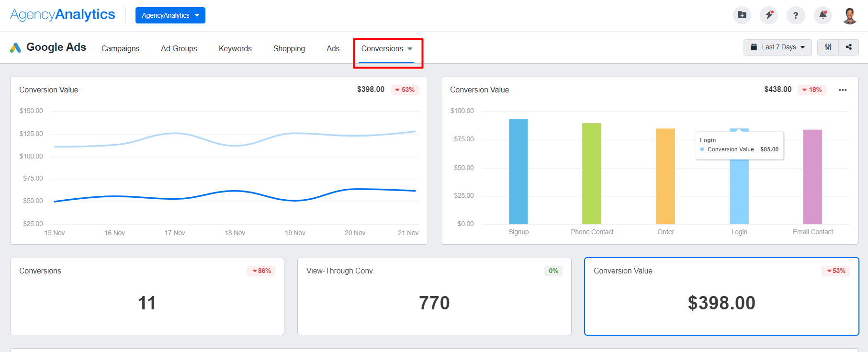868x352 pixels.
Task: Switch to the Campaigns tab
Action: (120, 49)
